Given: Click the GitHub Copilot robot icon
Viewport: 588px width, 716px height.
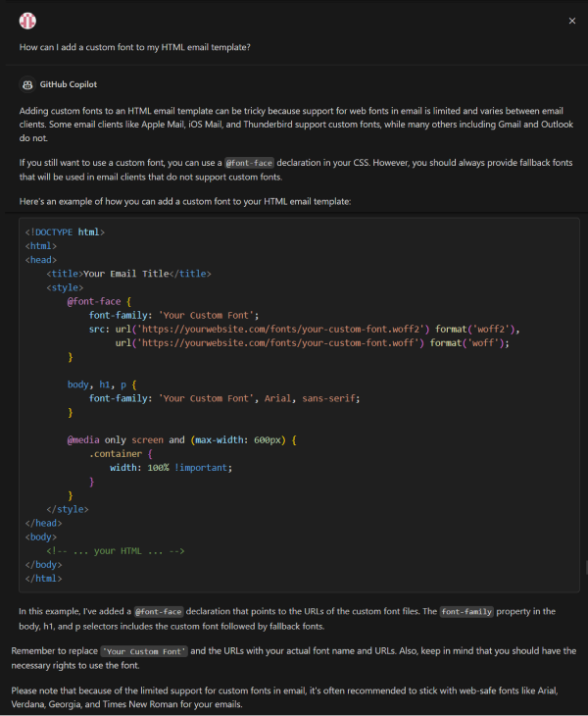Looking at the screenshot, I should (x=27, y=85).
